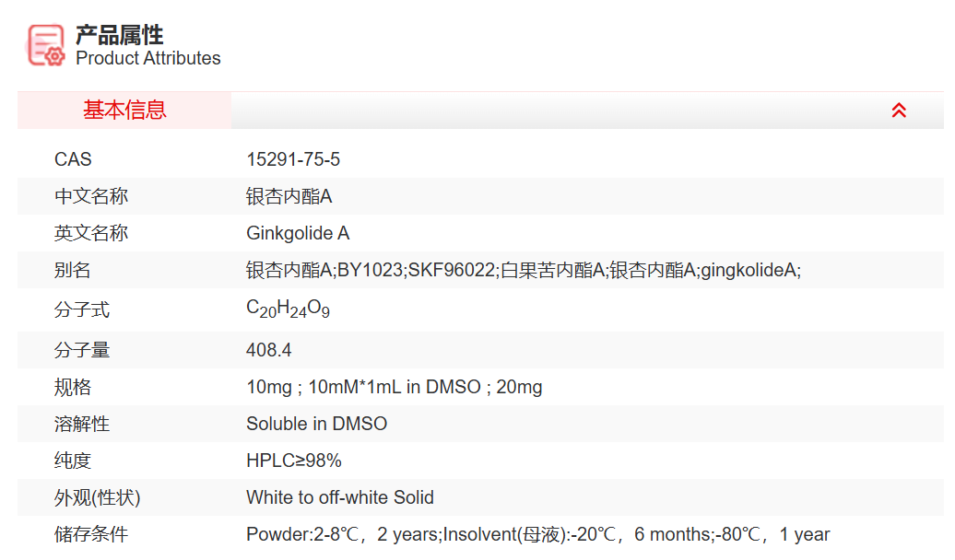The width and height of the screenshot is (955, 560).
Task: Click the molecular formula C20H24O9
Action: 288,309
